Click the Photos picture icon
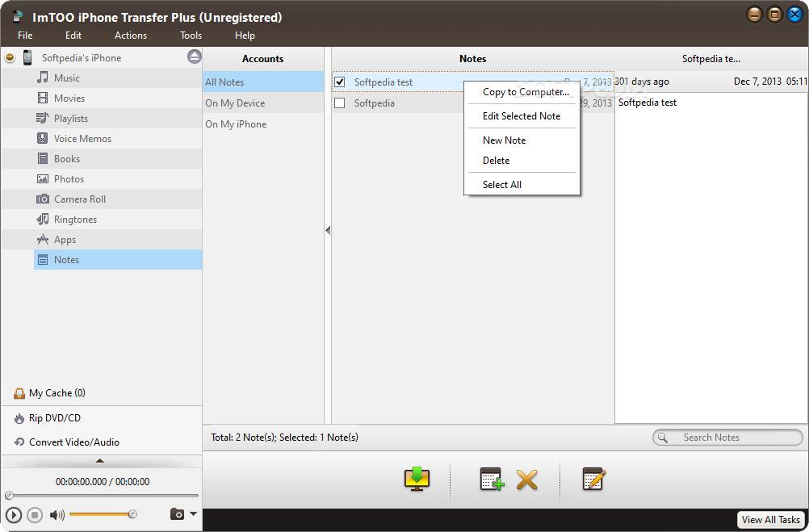809x532 pixels. (43, 179)
